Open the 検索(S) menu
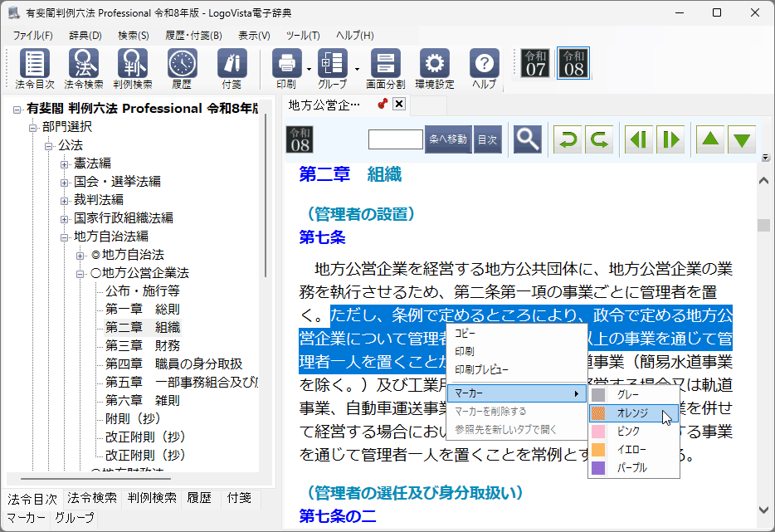Viewport: 775px width, 532px height. tap(134, 36)
